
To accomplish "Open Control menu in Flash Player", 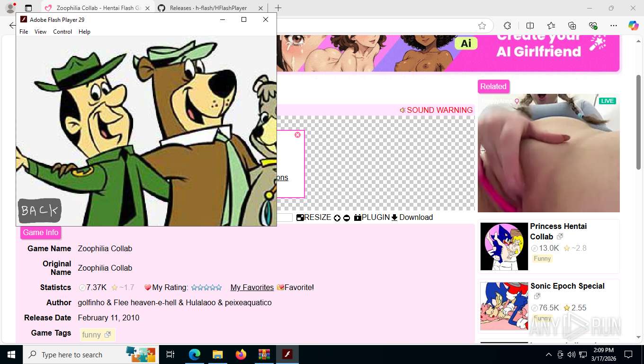I will coord(63,32).
